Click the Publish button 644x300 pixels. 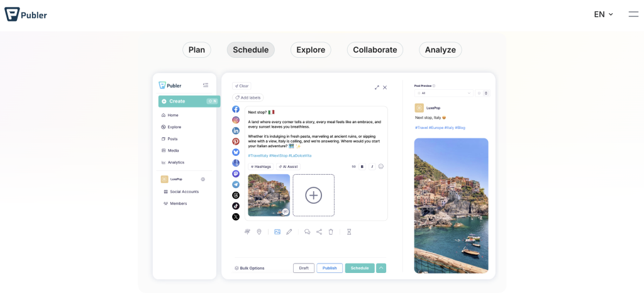click(x=330, y=268)
